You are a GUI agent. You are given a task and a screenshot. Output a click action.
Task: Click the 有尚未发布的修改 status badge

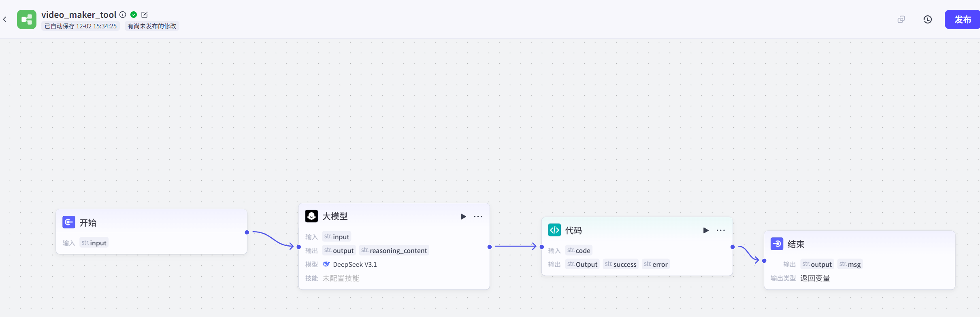pos(152,26)
